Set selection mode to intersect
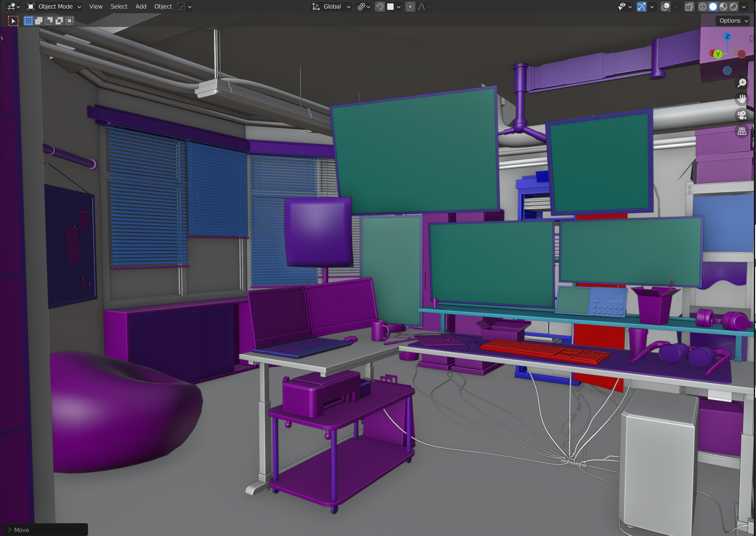Viewport: 756px width, 536px height. (x=69, y=21)
